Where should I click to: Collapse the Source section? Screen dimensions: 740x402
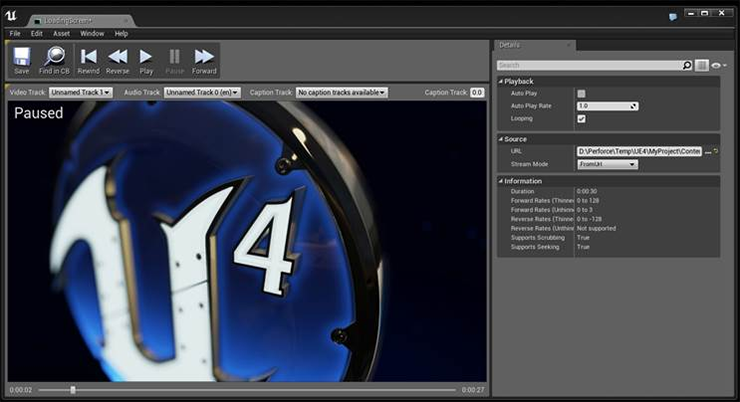coord(501,139)
